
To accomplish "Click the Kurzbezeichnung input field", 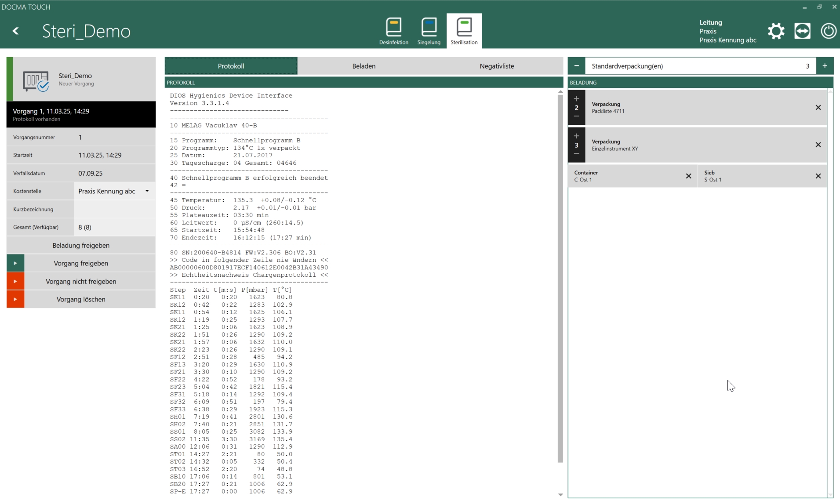I will click(115, 209).
